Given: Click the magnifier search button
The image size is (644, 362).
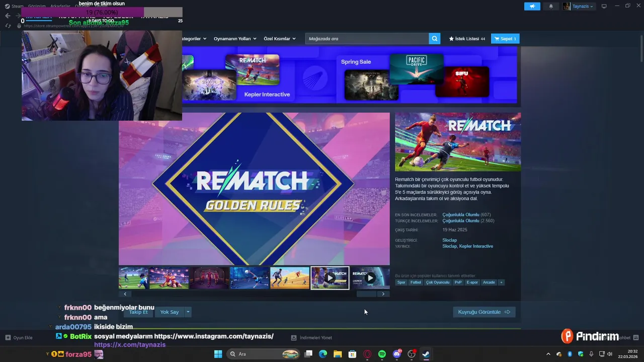Looking at the screenshot, I should point(435,39).
